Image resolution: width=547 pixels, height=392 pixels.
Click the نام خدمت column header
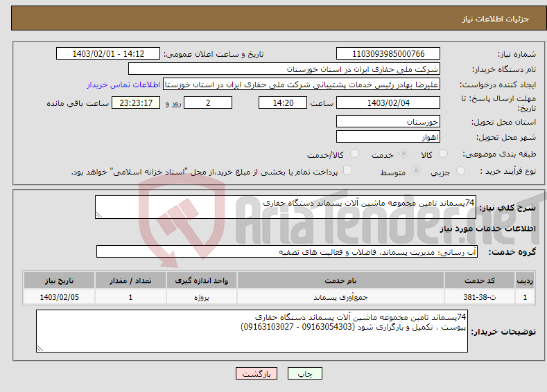click(340, 280)
